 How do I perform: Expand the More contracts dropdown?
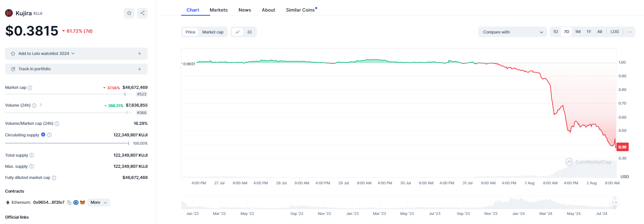coord(99,203)
